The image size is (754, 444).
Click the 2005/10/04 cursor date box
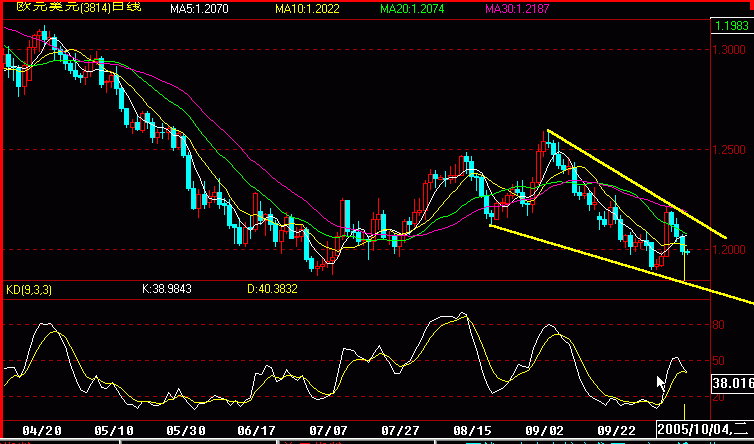[705, 429]
